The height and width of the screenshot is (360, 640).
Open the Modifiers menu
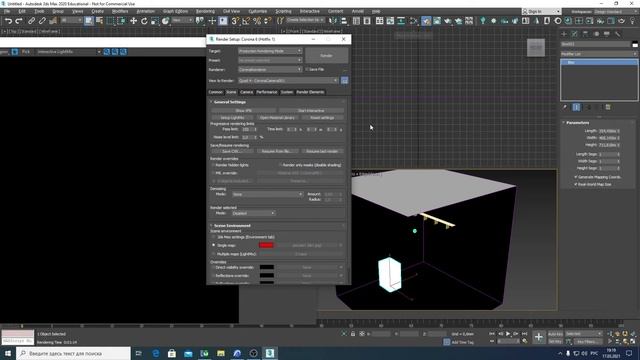tap(120, 11)
